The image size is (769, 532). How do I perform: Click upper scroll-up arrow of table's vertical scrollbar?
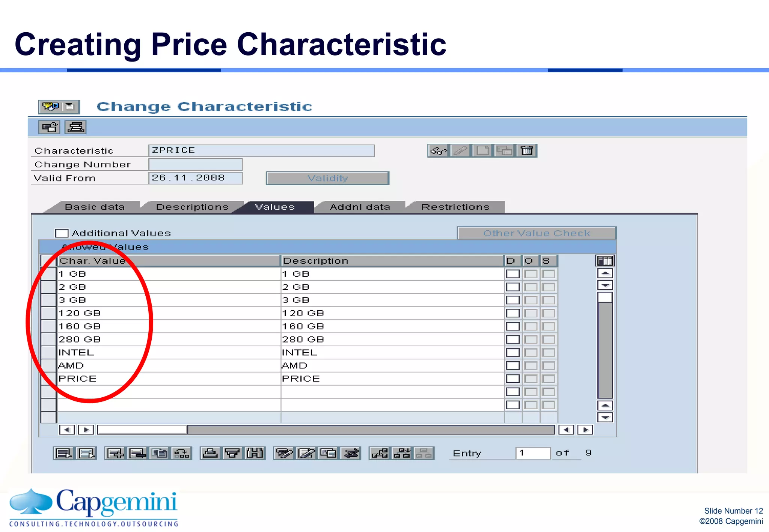[605, 273]
